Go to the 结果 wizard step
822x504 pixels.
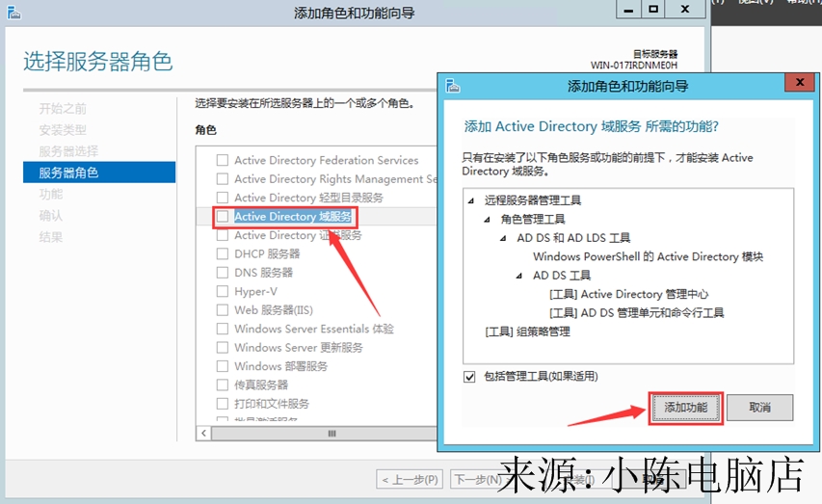pos(51,237)
